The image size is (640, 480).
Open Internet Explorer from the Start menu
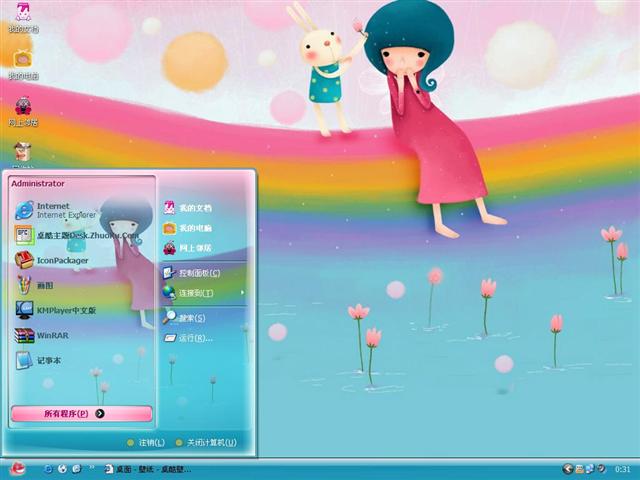tap(56, 210)
